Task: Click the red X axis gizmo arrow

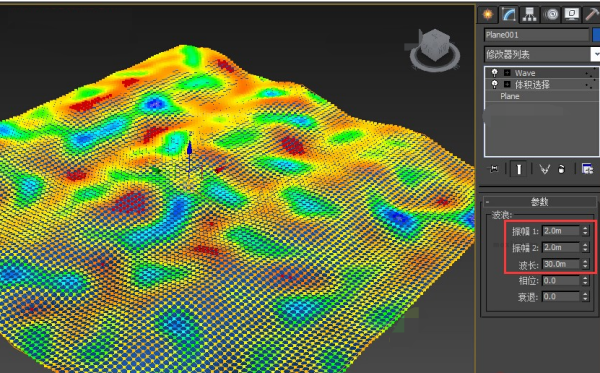Action: coord(219,169)
